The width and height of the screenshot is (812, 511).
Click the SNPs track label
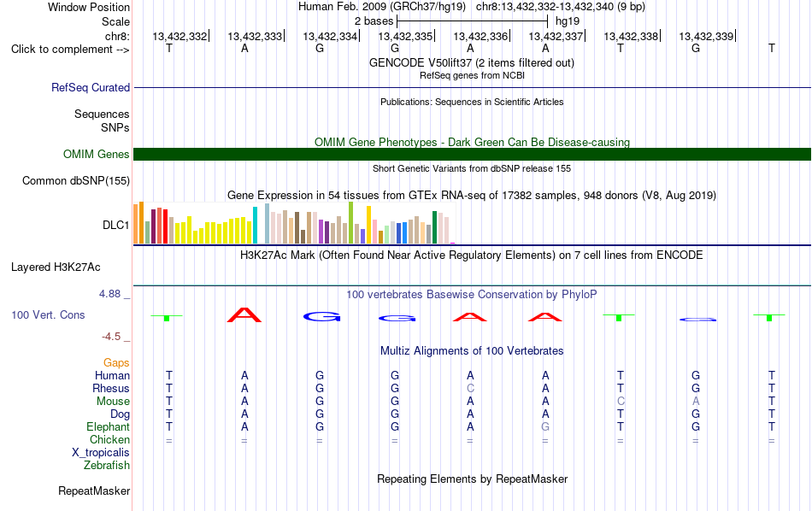click(x=115, y=127)
